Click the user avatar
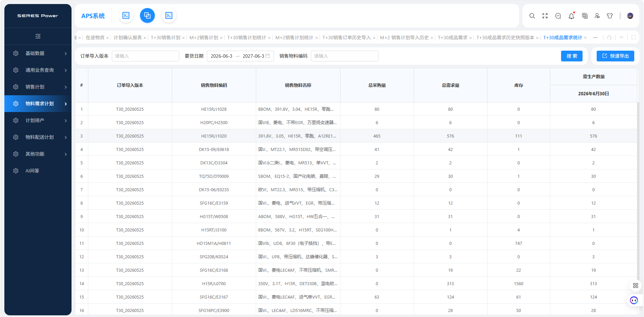644x317 pixels. [x=630, y=16]
